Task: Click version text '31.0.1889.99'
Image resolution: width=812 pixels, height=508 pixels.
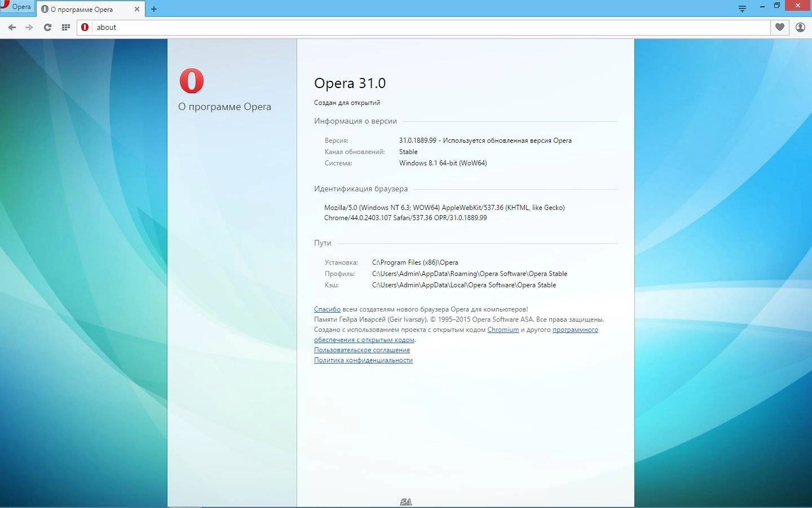Action: (418, 141)
